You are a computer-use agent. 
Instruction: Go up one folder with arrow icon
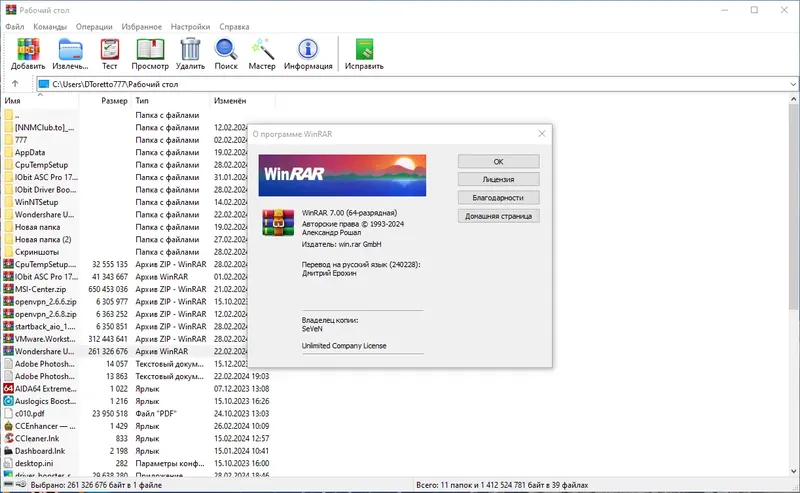pyautogui.click(x=15, y=84)
